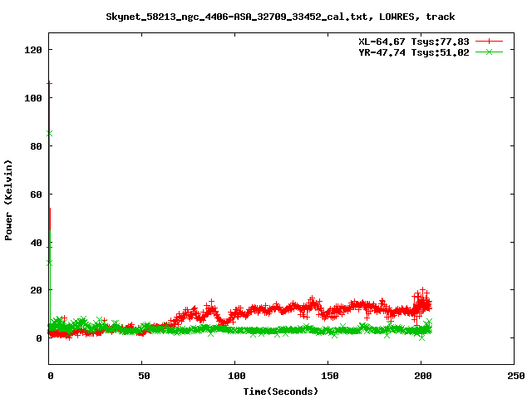
Task: Click the green YR legend line sample
Action: point(489,52)
